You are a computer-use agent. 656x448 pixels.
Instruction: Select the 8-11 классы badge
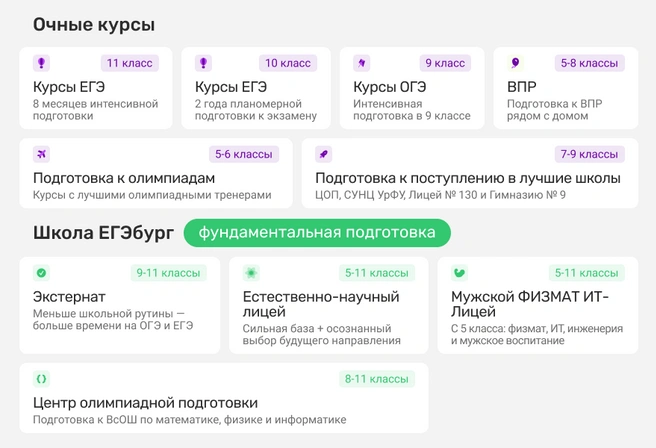[x=377, y=379]
